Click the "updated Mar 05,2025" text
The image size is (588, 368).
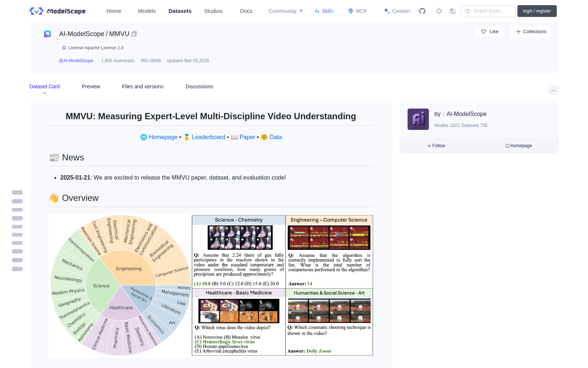[x=188, y=61]
